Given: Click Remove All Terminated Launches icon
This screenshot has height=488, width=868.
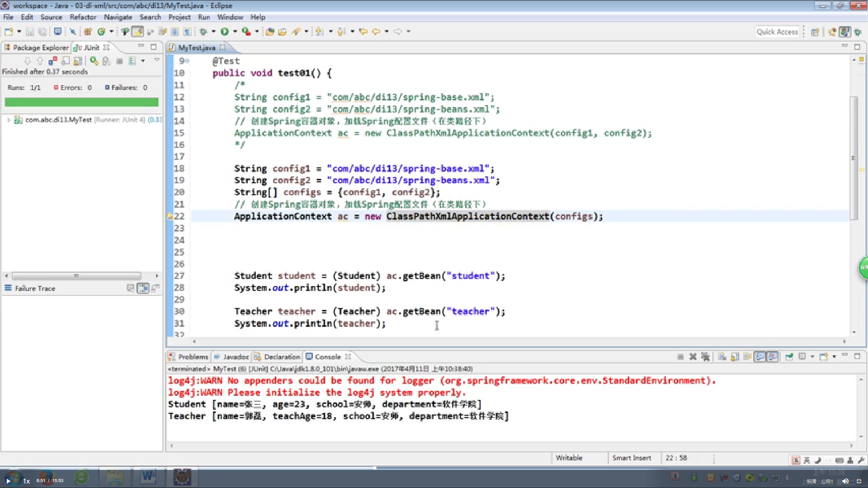Looking at the screenshot, I should tap(705, 357).
